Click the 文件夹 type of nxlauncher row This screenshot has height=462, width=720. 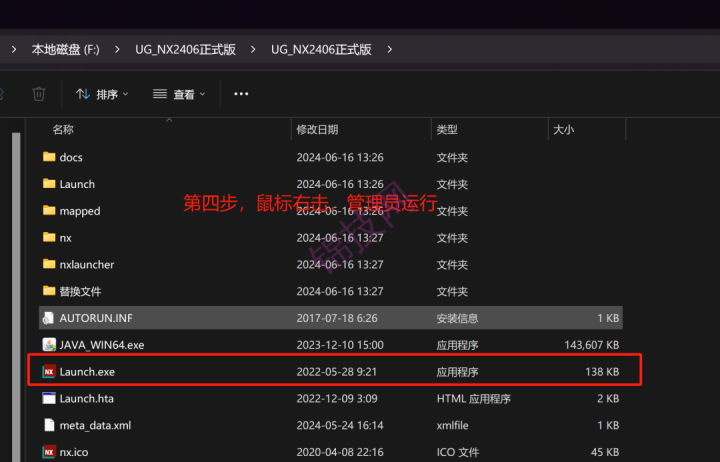(452, 265)
